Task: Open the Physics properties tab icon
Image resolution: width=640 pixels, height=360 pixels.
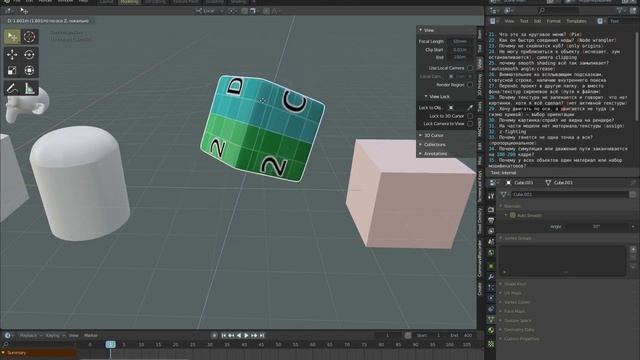Action: [491, 298]
